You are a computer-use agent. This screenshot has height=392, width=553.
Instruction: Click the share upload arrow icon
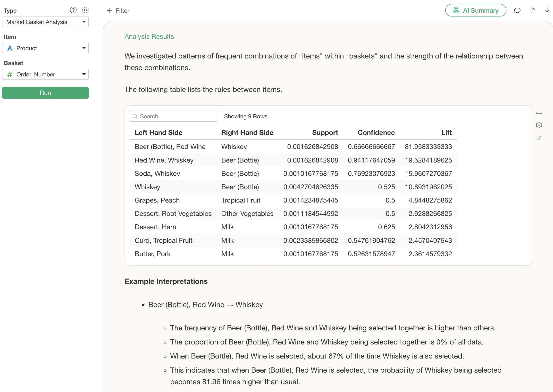[533, 10]
